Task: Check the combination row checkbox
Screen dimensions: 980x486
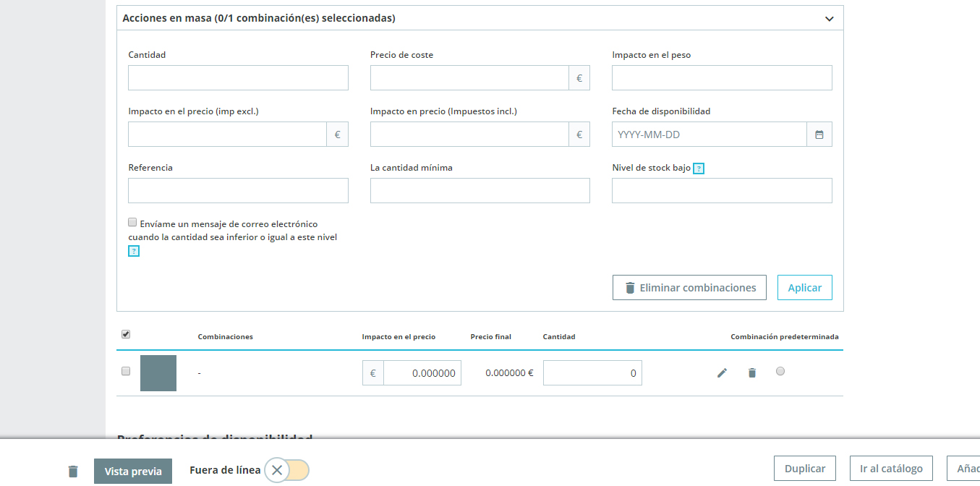Action: (126, 371)
